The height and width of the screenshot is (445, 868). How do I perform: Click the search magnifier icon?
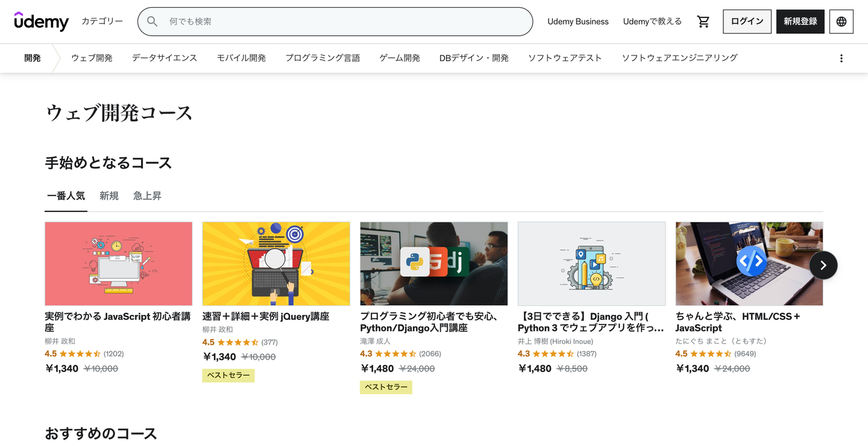[x=153, y=22]
